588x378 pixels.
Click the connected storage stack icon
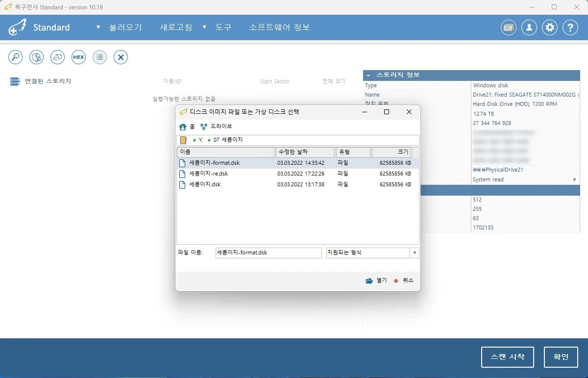click(15, 81)
